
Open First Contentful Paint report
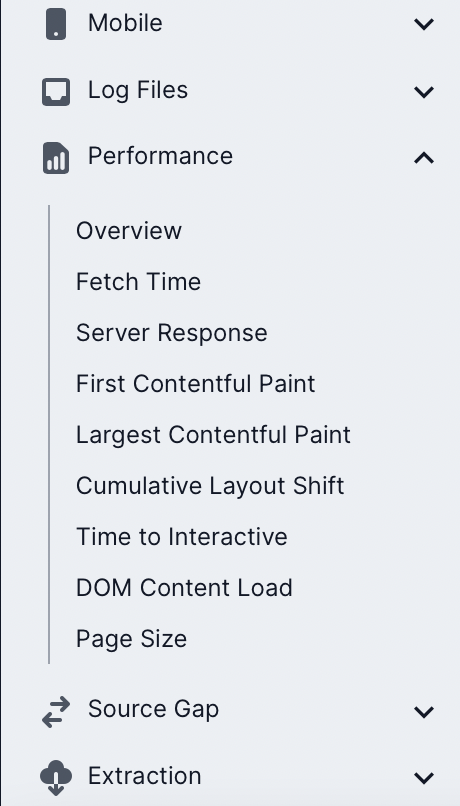coord(196,383)
